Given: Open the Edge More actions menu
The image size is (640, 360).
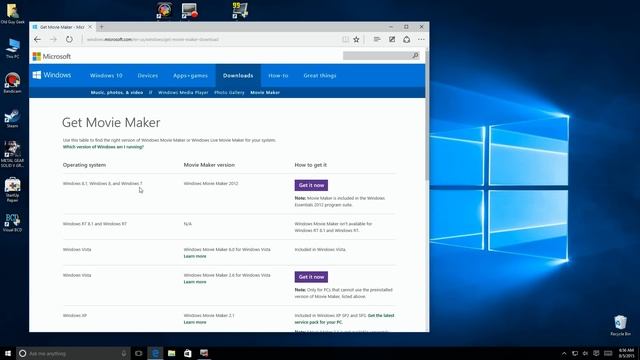Looking at the screenshot, I should click(421, 39).
